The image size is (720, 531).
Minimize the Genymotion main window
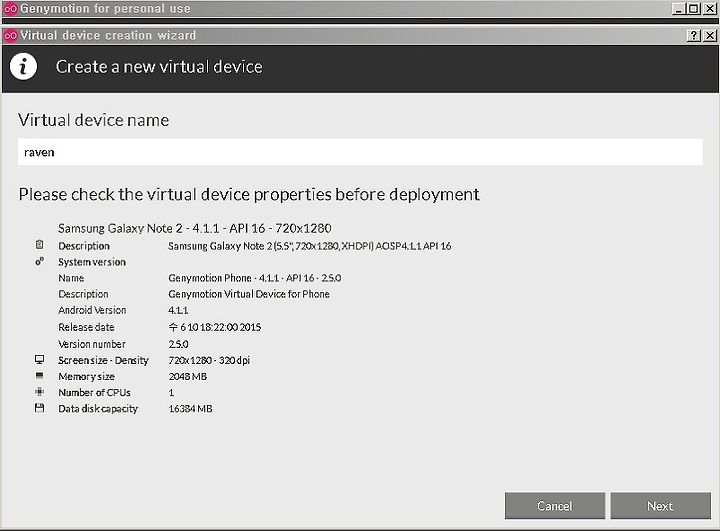tap(679, 9)
